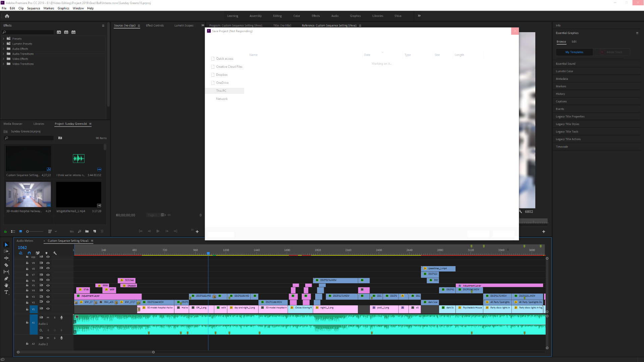Toggle Audio 1 mute icon
Screen dimensions: 644x362
pos(48,317)
